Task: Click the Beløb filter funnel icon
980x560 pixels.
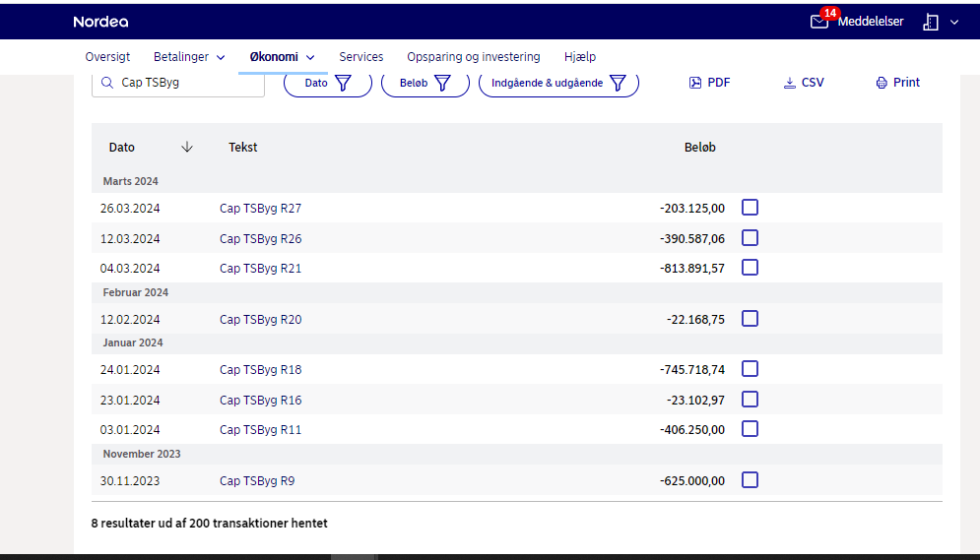Action: click(x=442, y=83)
